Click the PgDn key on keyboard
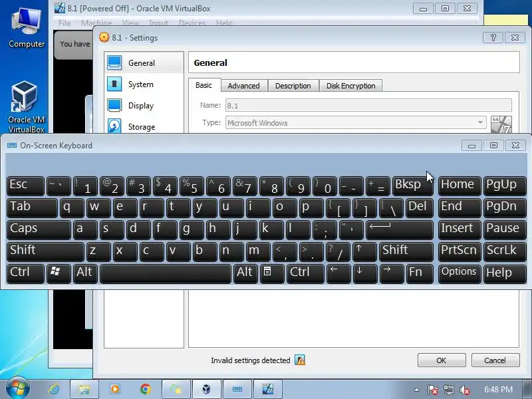 point(505,207)
